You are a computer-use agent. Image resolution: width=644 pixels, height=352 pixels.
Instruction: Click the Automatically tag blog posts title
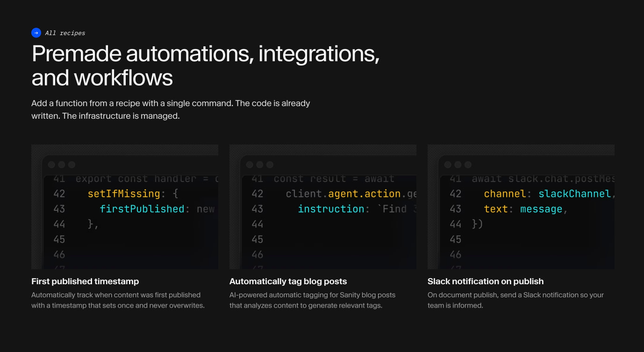[288, 281]
